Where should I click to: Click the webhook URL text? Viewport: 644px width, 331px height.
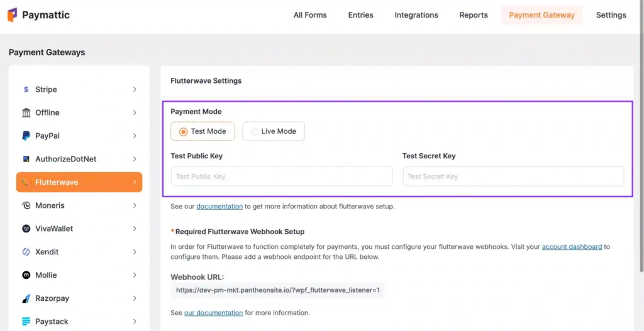277,290
